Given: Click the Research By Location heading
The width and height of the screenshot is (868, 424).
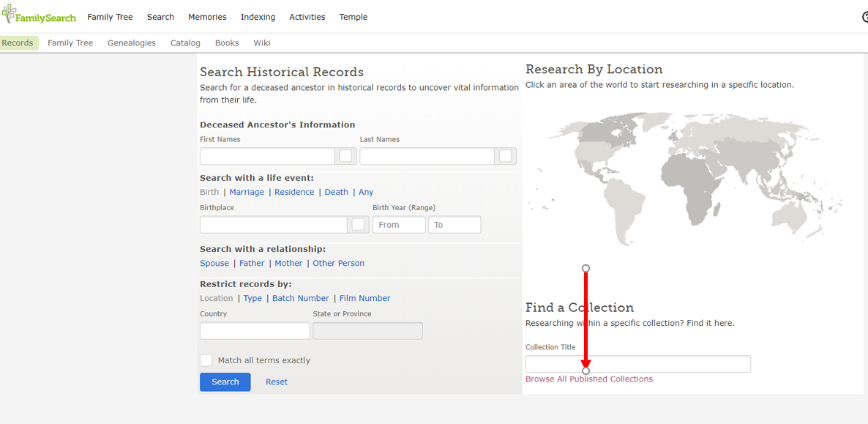Looking at the screenshot, I should [594, 70].
